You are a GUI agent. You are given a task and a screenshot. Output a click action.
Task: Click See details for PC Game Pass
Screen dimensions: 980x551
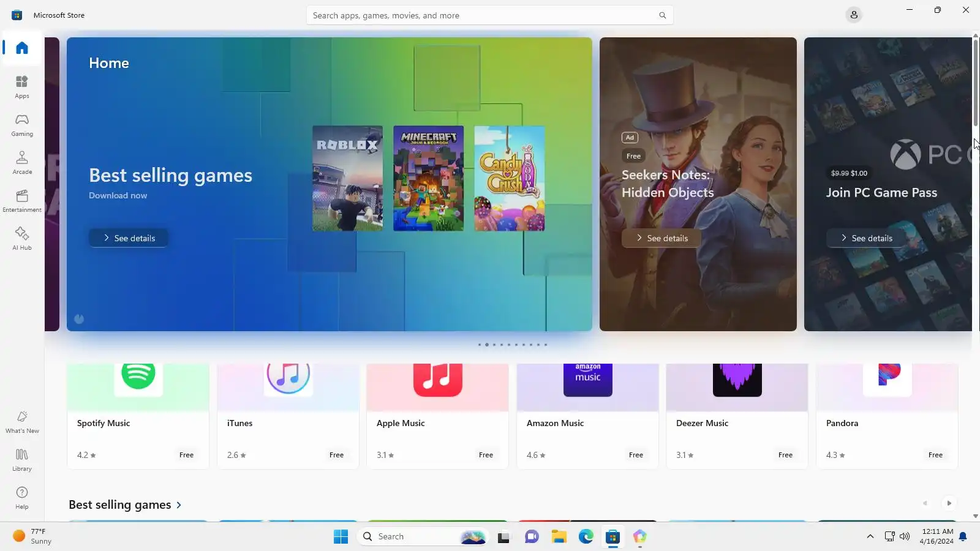[866, 238]
